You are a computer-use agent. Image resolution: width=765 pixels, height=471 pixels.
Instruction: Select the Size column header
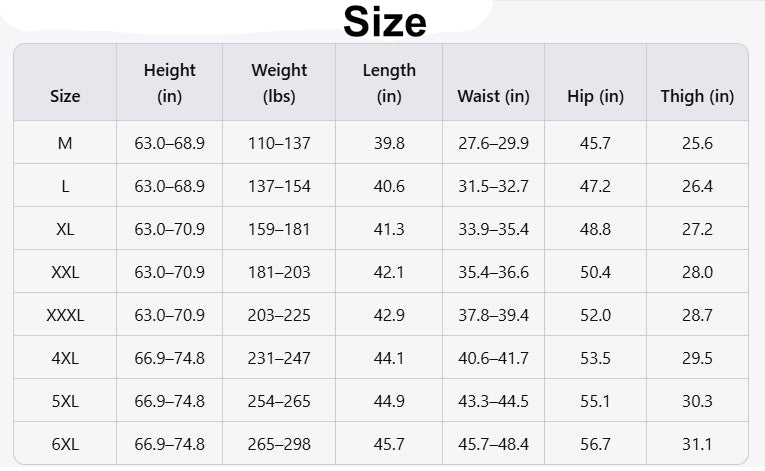click(65, 97)
